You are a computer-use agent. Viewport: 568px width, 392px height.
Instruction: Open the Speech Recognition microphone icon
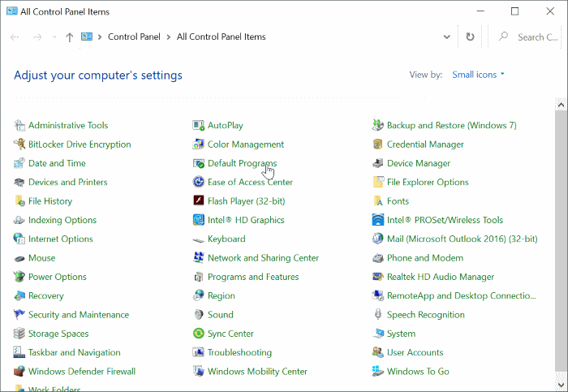pos(378,314)
